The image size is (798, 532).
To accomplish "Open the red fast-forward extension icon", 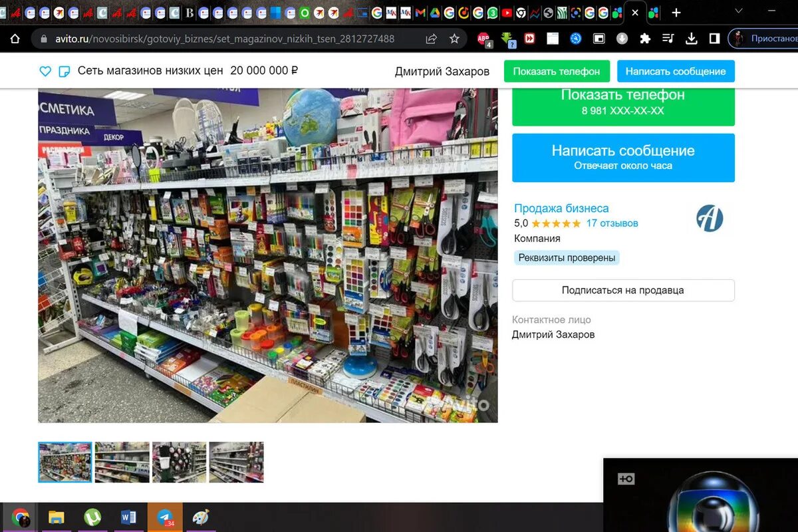I will coord(529,39).
